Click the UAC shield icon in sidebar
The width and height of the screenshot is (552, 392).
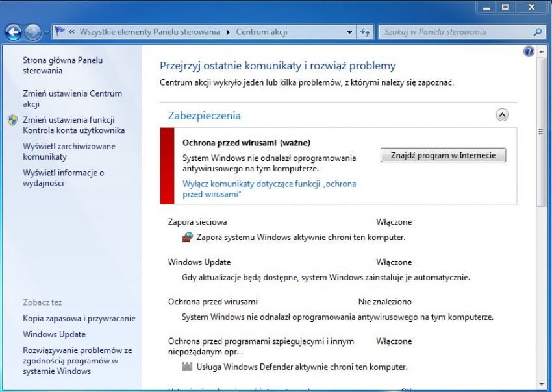(x=13, y=120)
